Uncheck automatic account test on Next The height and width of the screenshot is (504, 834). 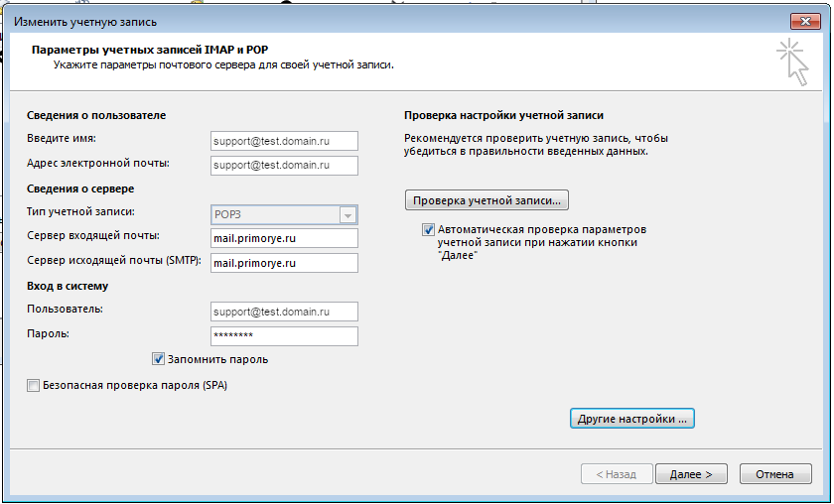429,229
